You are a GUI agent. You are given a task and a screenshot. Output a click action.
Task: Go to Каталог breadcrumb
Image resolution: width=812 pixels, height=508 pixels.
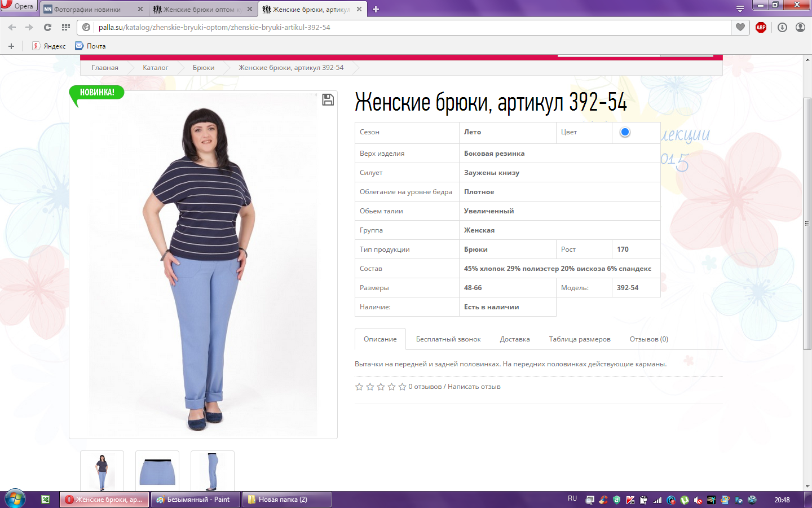click(155, 68)
